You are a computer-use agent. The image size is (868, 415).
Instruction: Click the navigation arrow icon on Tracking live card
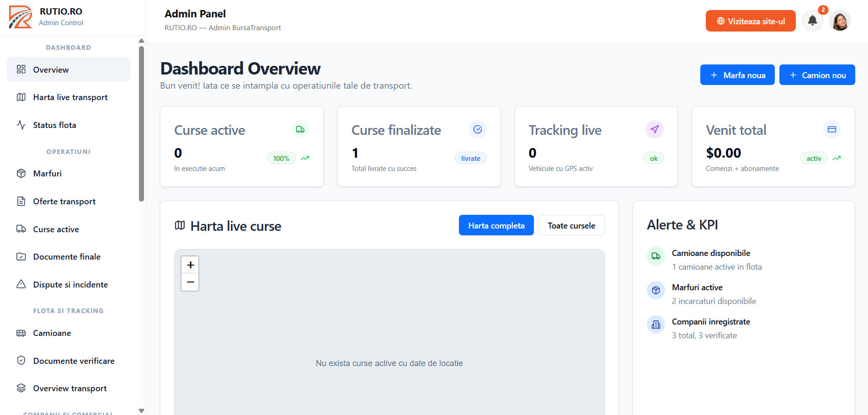655,129
